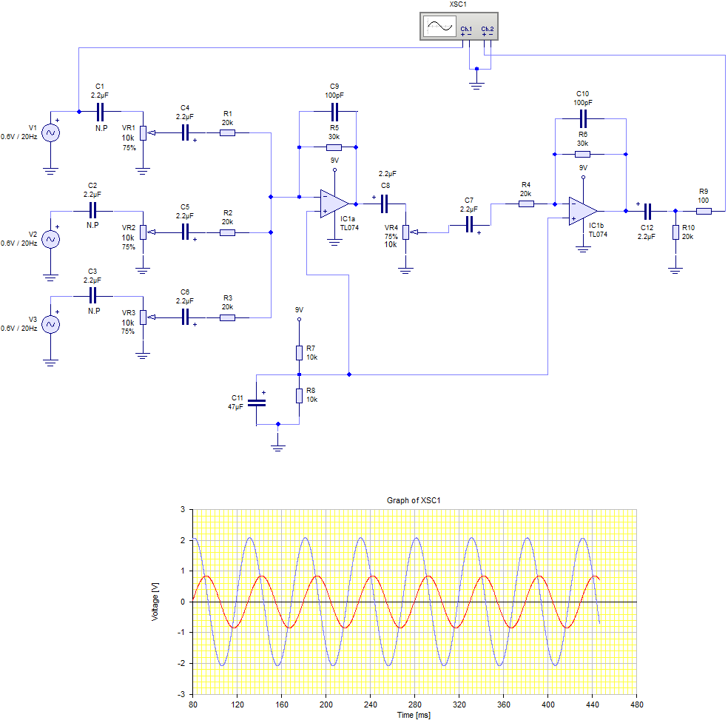Select op-amp IC1b TL074 symbol
The image size is (728, 723).
pyautogui.click(x=583, y=212)
